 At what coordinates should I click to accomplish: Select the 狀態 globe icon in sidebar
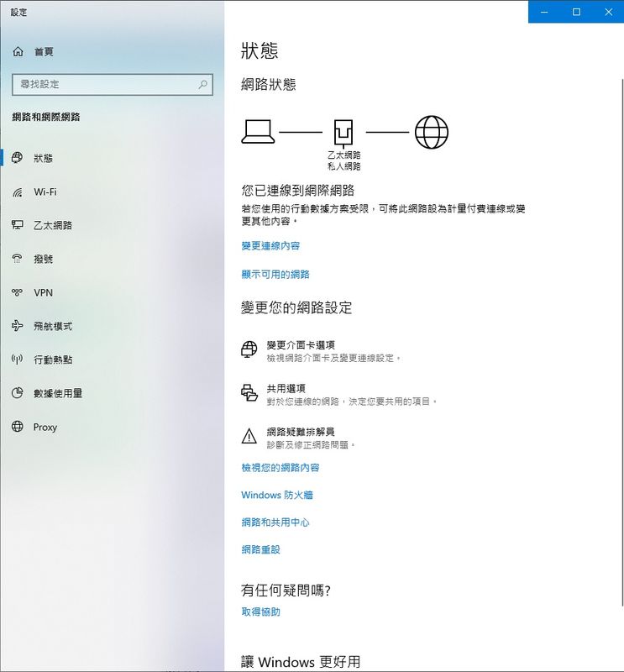[x=18, y=158]
